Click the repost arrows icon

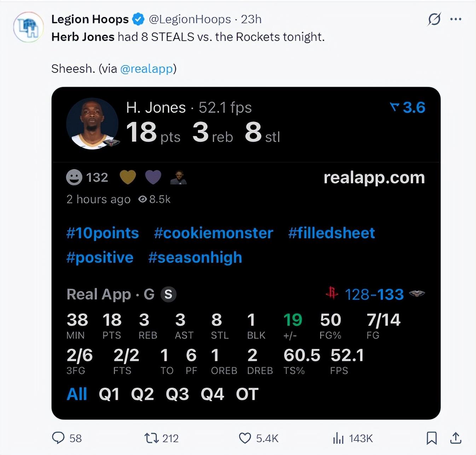(x=151, y=438)
